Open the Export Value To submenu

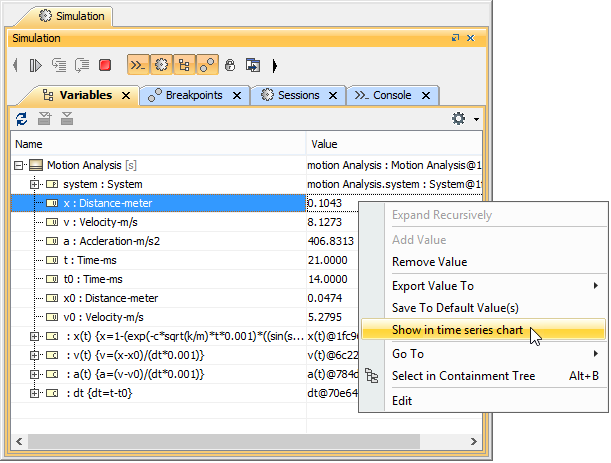432,286
